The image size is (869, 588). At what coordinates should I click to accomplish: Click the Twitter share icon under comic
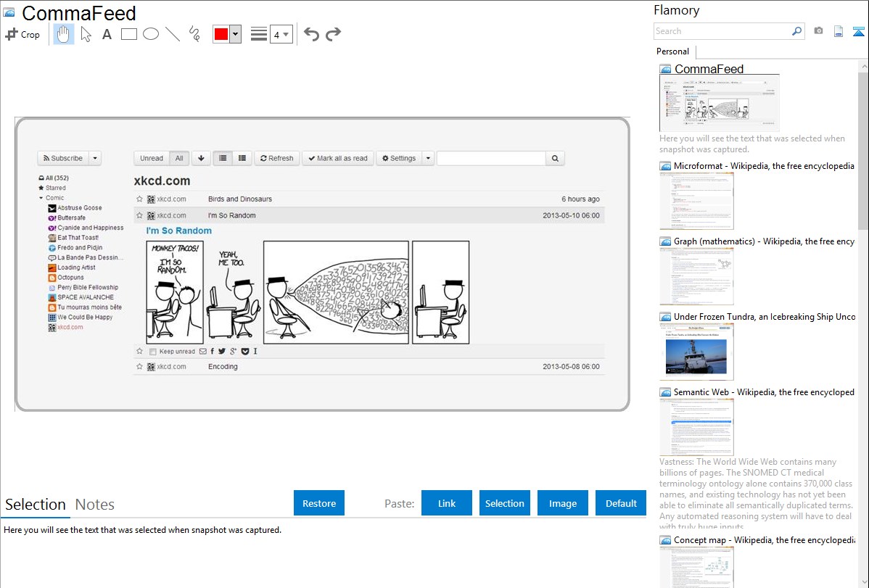222,352
